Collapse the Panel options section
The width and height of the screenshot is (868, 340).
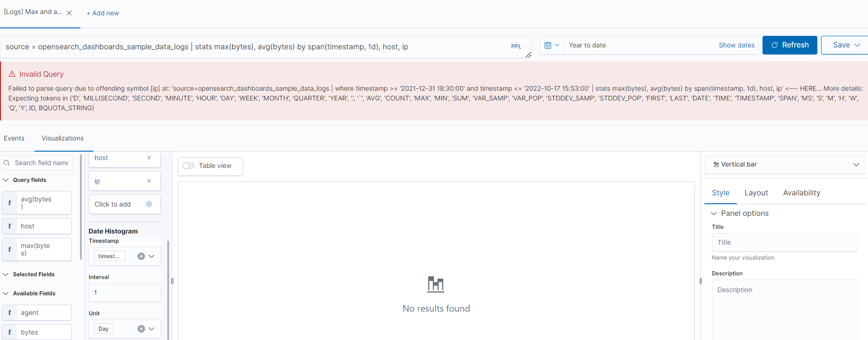click(x=714, y=213)
